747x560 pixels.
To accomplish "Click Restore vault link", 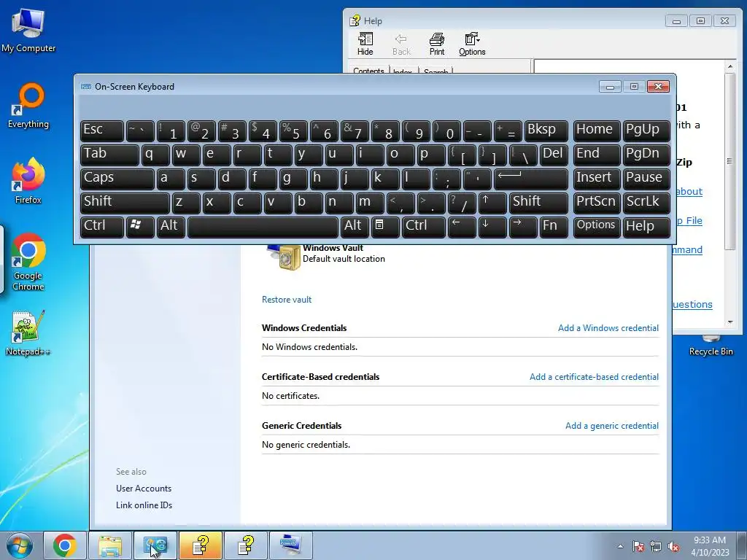I will pyautogui.click(x=286, y=300).
